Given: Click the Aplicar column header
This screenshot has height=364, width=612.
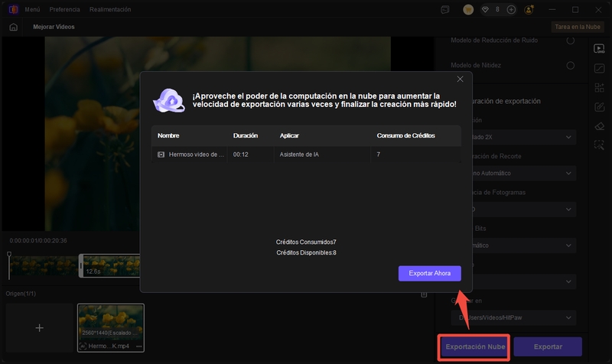Looking at the screenshot, I should [289, 135].
